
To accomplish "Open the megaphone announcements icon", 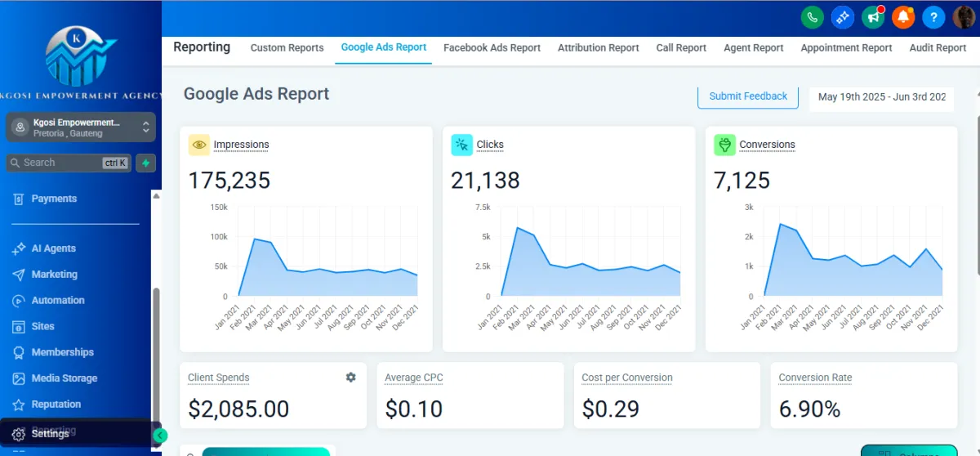I will [873, 17].
